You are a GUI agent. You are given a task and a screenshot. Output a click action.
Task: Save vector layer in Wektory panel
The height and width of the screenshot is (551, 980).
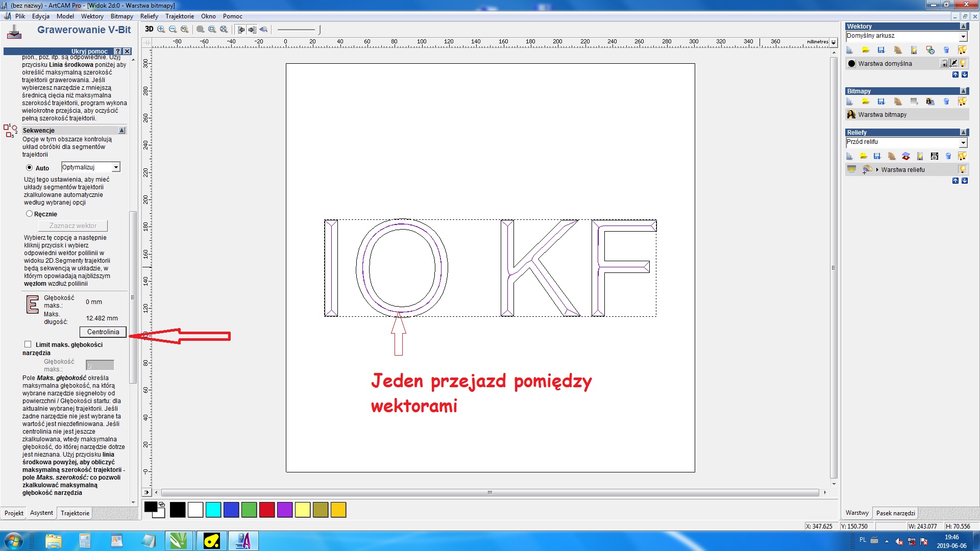pyautogui.click(x=881, y=49)
